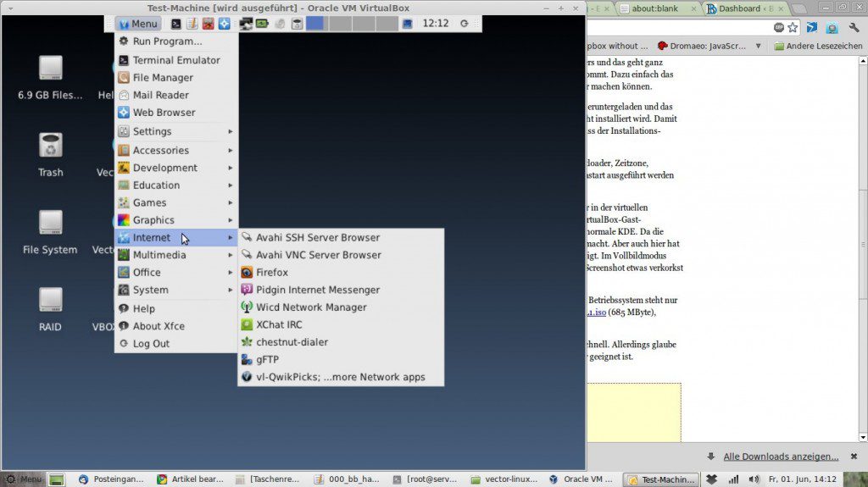This screenshot has height=487, width=868.
Task: Close the browser downloads bar
Action: tap(854, 457)
